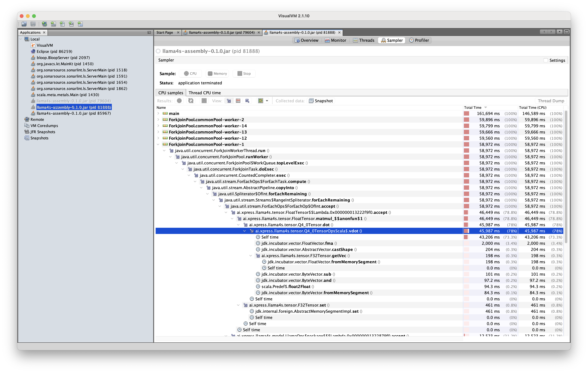Switch to the Thread CPU time tab

(x=204, y=93)
